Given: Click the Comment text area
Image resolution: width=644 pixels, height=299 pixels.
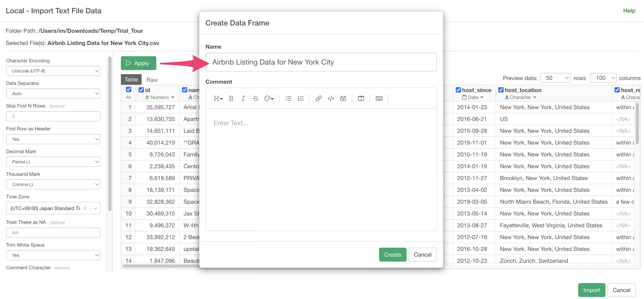Looking at the screenshot, I should point(321,169).
